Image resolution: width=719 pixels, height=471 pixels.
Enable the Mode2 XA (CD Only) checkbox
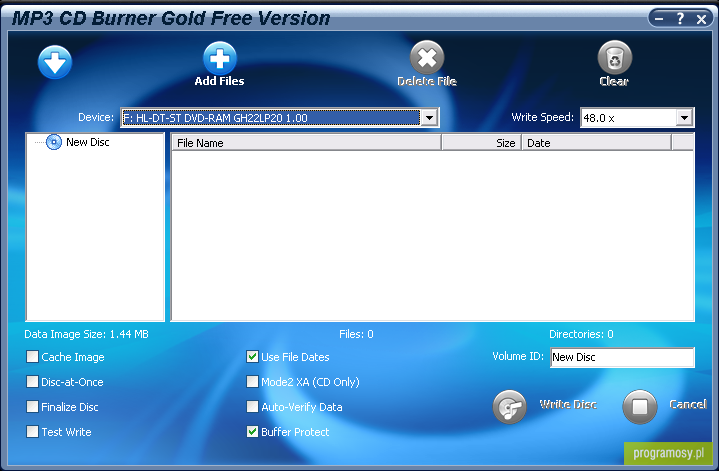point(252,382)
